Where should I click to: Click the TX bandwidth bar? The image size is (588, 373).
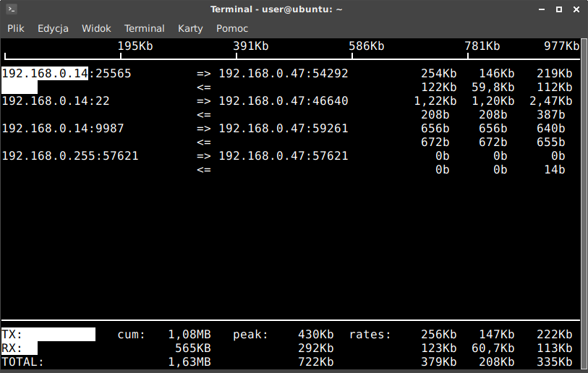coord(67,335)
